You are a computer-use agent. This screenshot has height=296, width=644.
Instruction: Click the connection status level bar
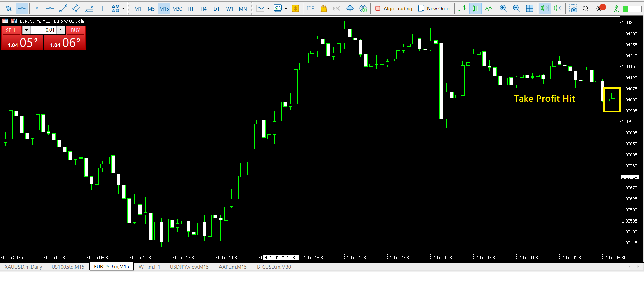632,9
